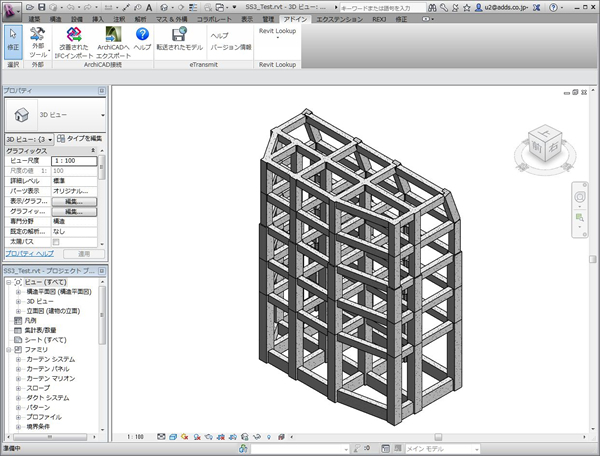The width and height of the screenshot is (600, 456).
Task: Open the help question mark in title bar
Action: (x=553, y=7)
